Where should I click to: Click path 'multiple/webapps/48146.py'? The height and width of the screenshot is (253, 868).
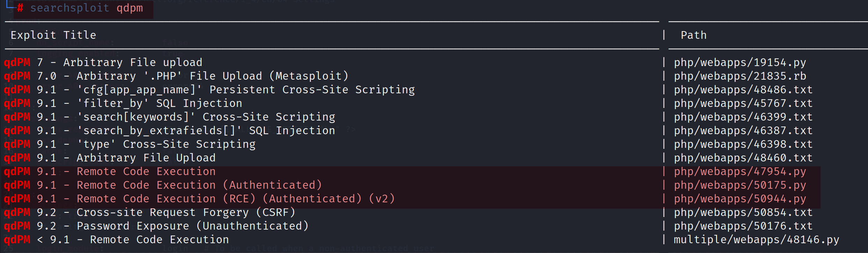[756, 240]
